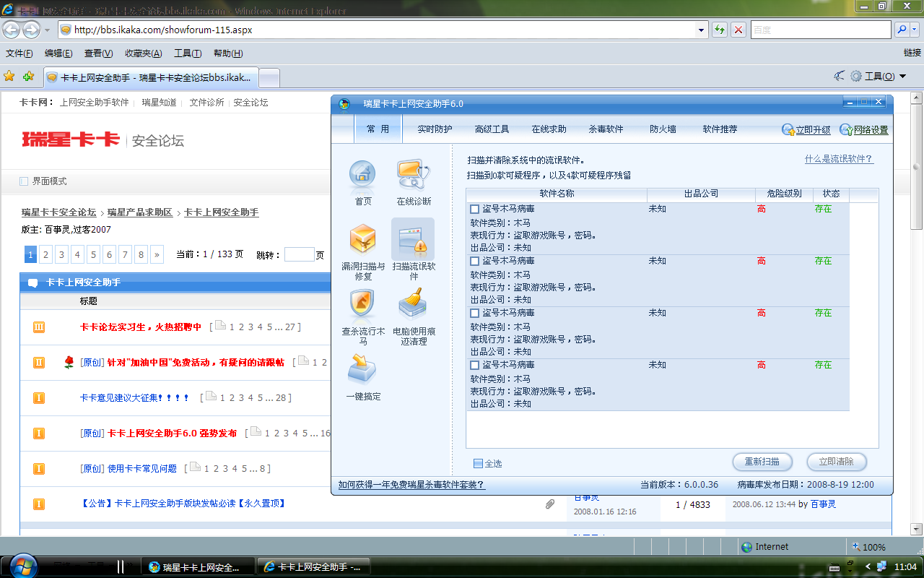The width and height of the screenshot is (924, 578).
Task: Open the Favorites Center star icon
Action: coord(9,76)
